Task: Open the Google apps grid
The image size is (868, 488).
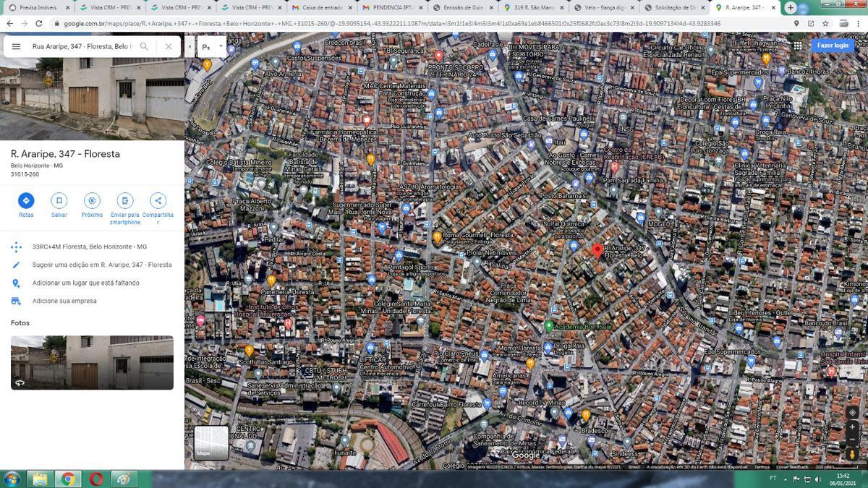Action: pos(797,46)
